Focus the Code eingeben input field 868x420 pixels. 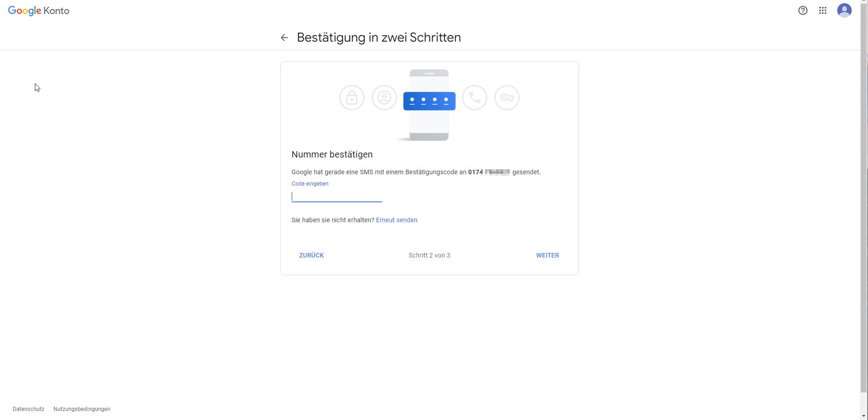coord(337,196)
